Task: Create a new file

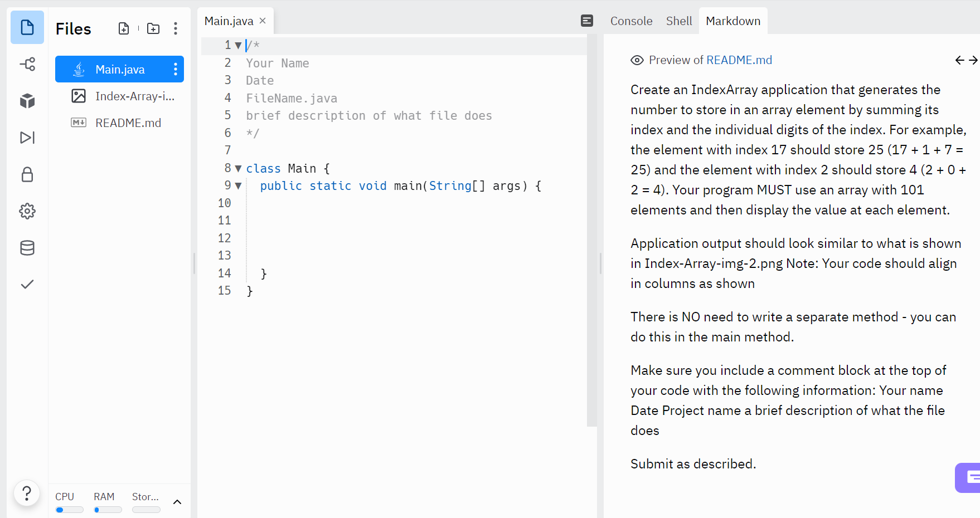Action: [124, 28]
